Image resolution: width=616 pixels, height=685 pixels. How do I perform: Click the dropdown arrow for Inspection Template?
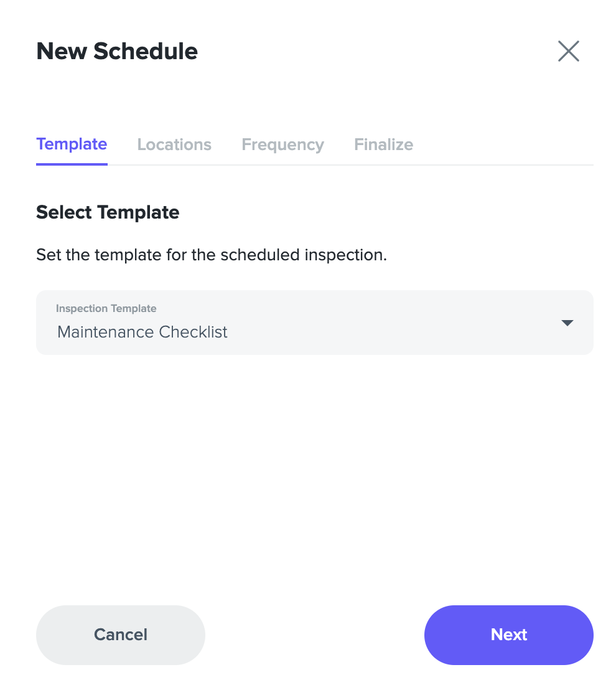[567, 323]
